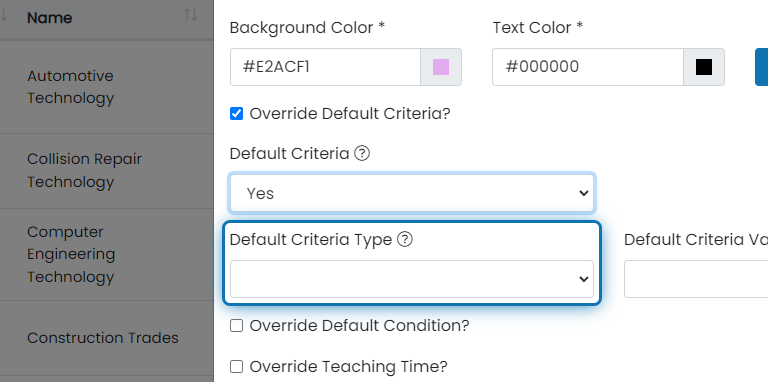This screenshot has width=768, height=382.
Task: Open the Default Criteria dropdown showing Yes
Action: (412, 193)
